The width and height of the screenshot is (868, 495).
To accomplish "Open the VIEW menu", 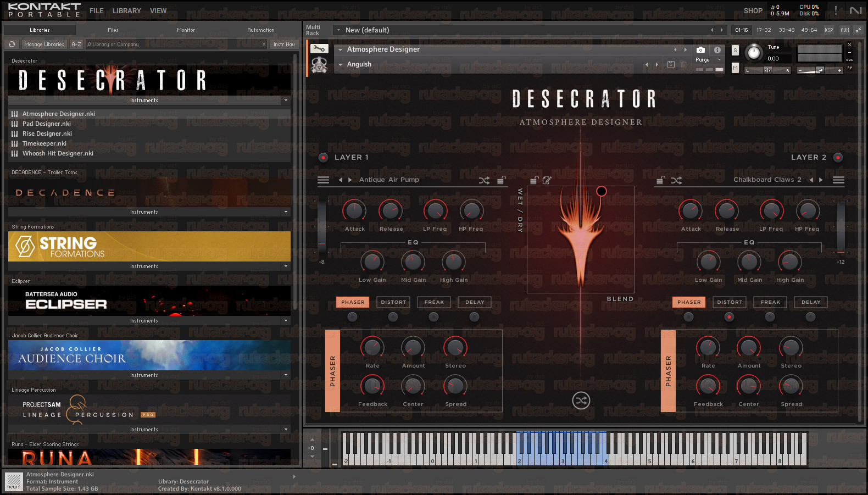I will pos(158,10).
